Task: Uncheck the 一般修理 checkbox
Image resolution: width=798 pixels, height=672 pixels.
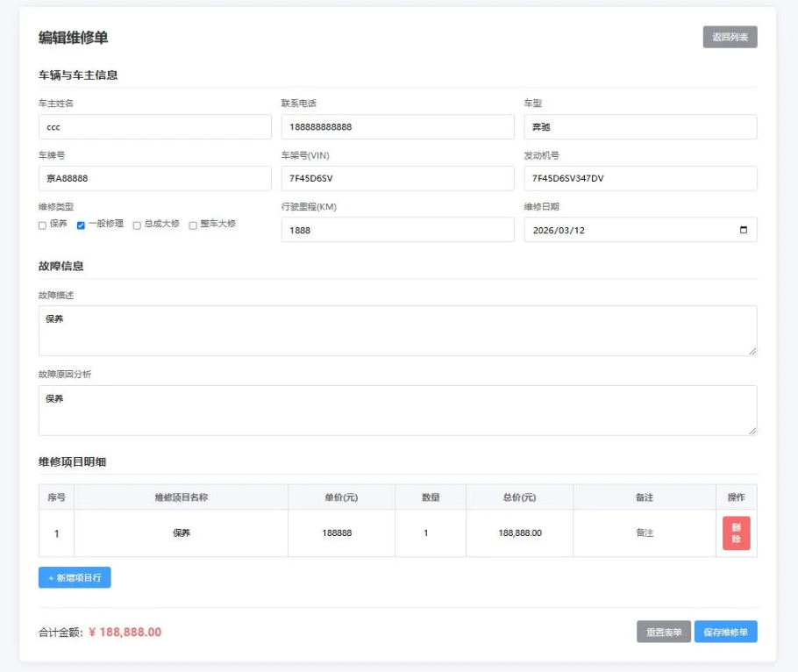Action: (81, 225)
